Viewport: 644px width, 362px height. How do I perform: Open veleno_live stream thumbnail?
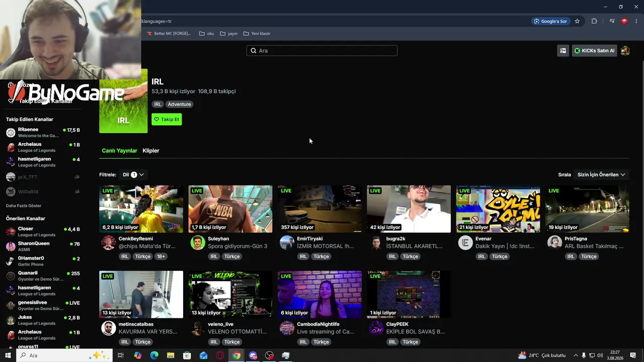coord(230,295)
